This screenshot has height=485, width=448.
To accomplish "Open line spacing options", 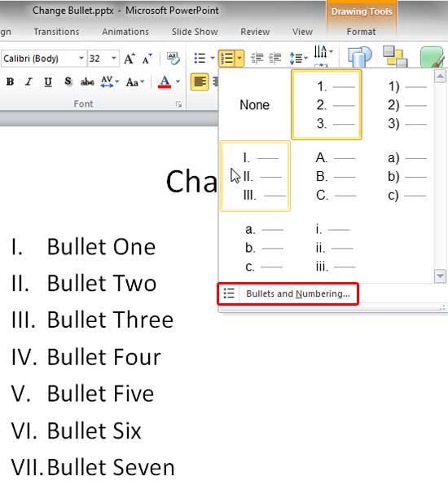I will pyautogui.click(x=298, y=58).
